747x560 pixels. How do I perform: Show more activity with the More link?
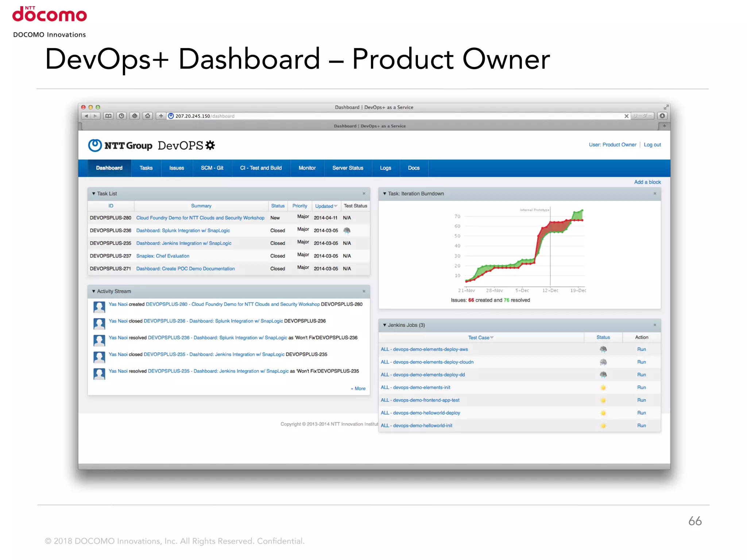[358, 389]
